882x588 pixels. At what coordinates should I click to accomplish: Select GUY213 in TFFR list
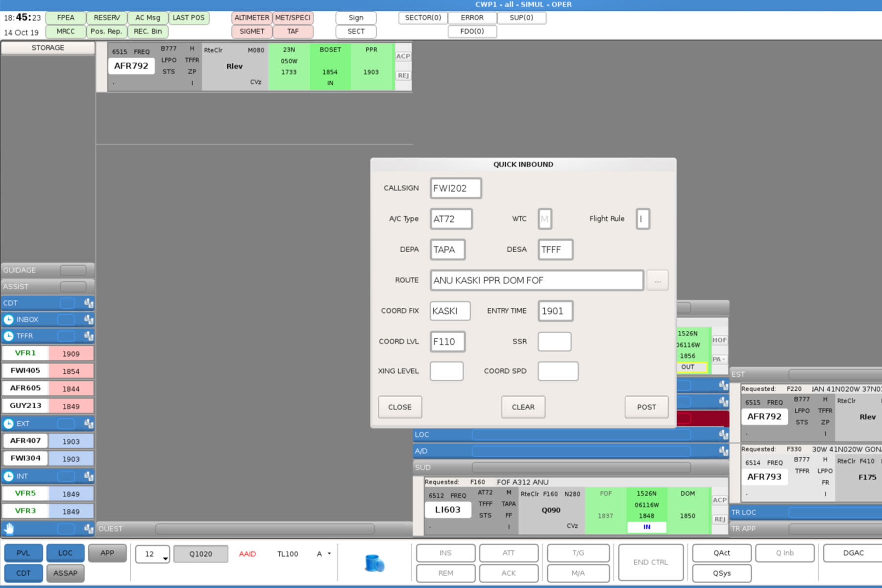point(25,406)
